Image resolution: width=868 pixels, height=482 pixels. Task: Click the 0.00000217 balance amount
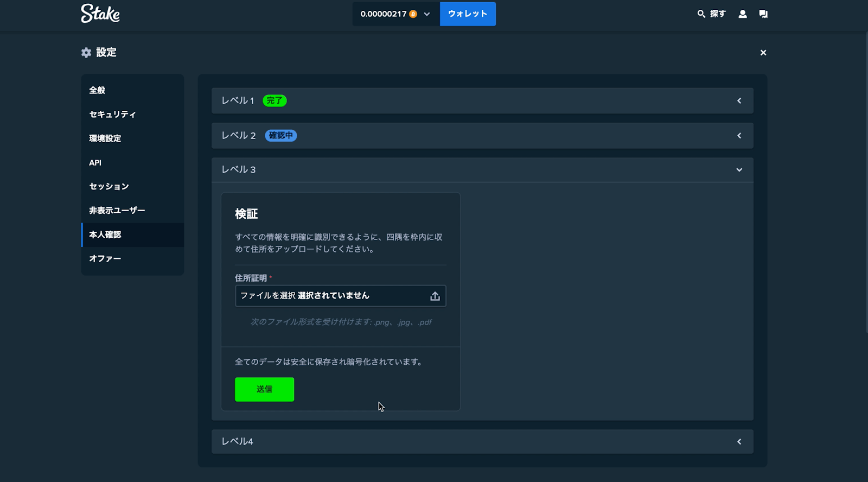pyautogui.click(x=383, y=14)
